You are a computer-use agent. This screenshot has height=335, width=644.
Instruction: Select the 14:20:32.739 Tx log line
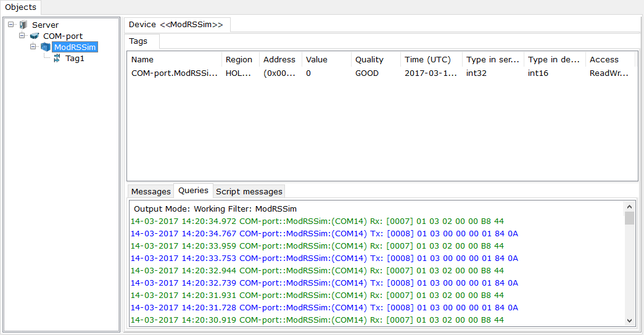point(324,283)
